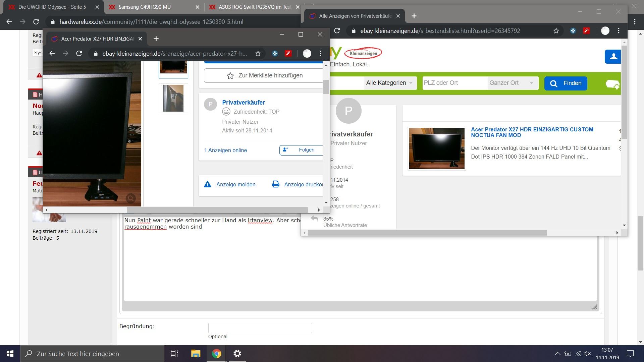Open the Privatverkäufer profile link
644x362 pixels.
click(x=244, y=103)
